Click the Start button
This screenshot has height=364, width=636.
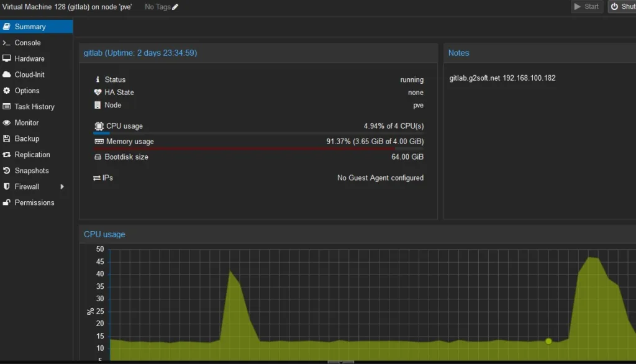(x=586, y=6)
